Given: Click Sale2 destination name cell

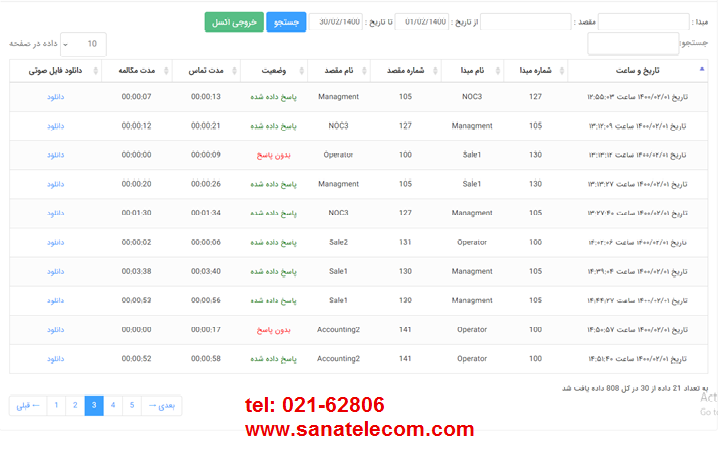Looking at the screenshot, I should click(x=338, y=242).
